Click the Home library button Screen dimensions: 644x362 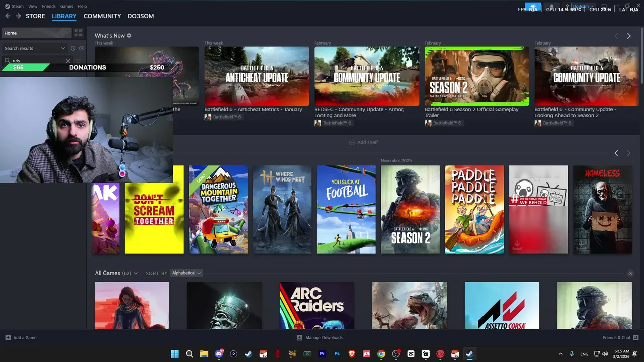[36, 33]
